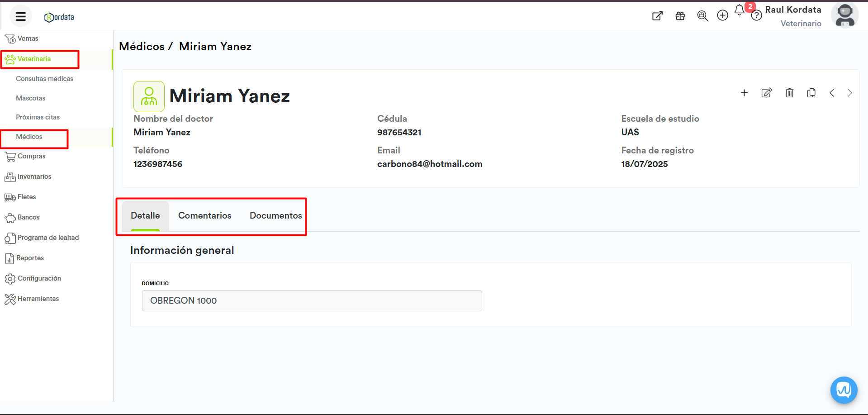Click the plus icon to add doctor
This screenshot has height=415, width=868.
(x=744, y=93)
